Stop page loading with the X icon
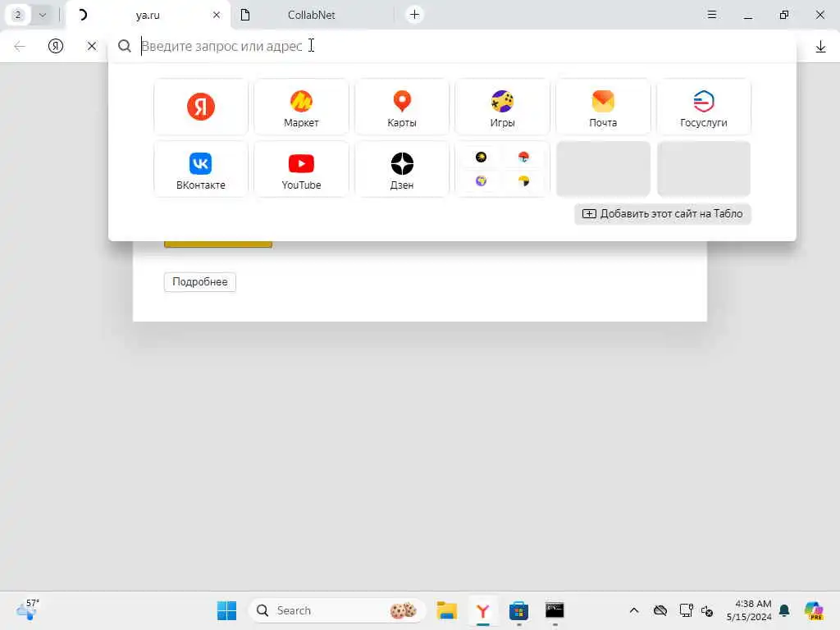The height and width of the screenshot is (630, 840). click(x=92, y=46)
